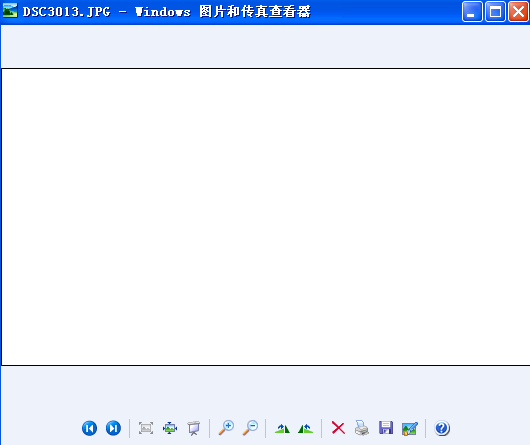Select the Best Fit view icon
The height and width of the screenshot is (445, 530).
point(146,428)
